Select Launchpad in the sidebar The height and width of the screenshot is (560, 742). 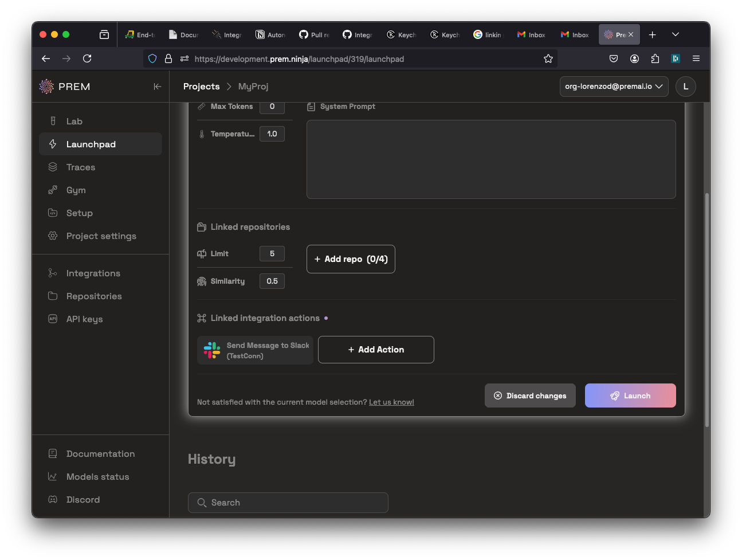click(x=100, y=144)
